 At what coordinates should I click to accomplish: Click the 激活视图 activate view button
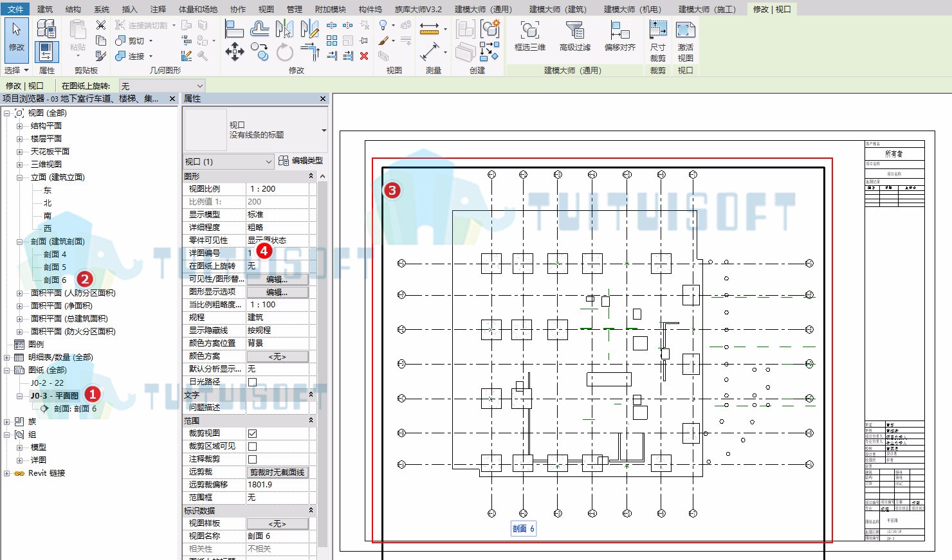[x=685, y=41]
